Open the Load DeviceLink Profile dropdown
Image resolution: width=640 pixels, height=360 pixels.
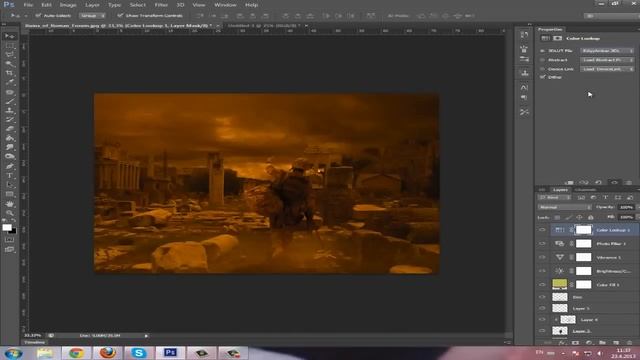[607, 69]
